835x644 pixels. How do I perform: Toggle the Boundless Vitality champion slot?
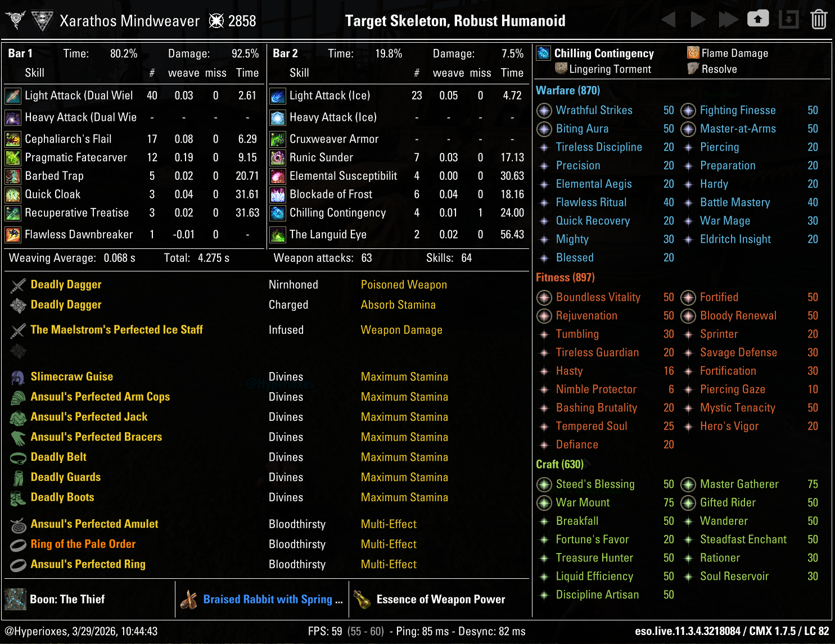click(x=544, y=297)
